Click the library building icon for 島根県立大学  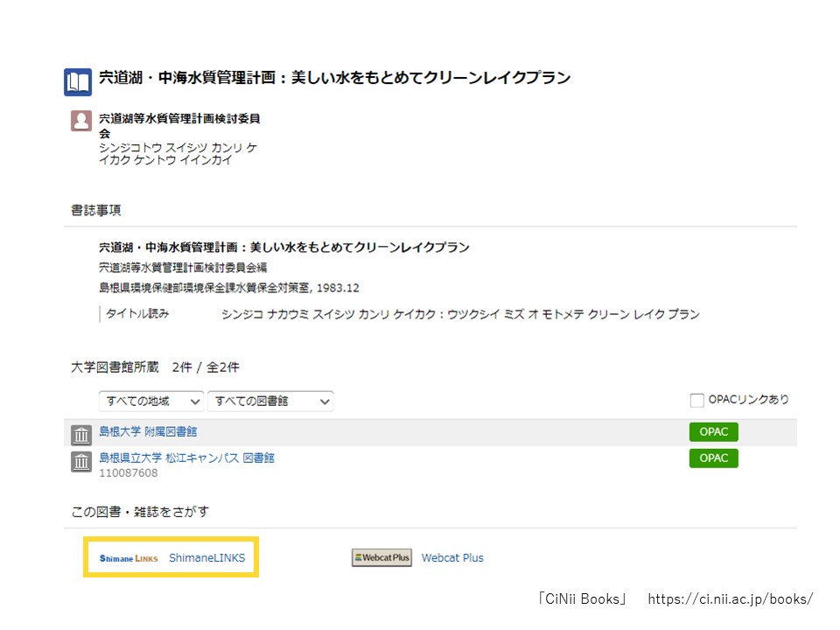(81, 461)
